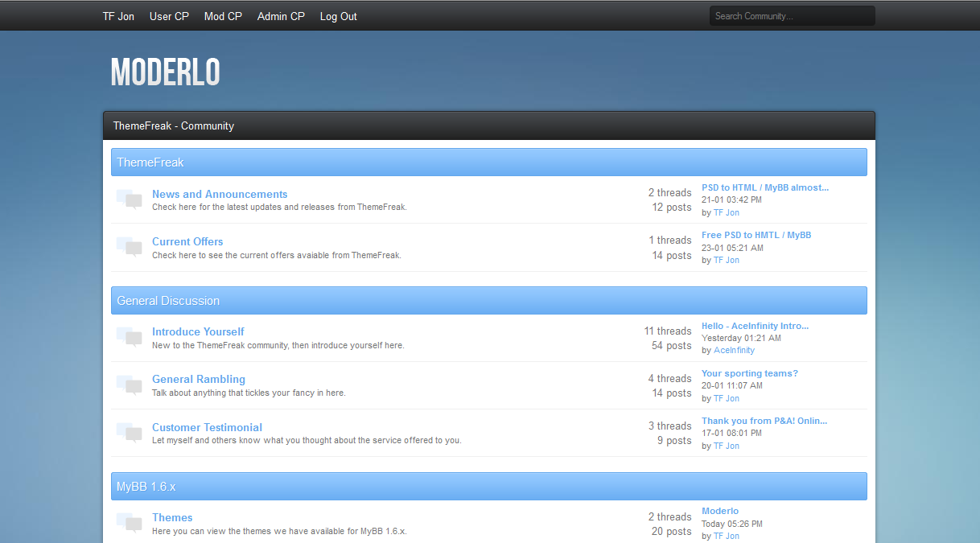The image size is (980, 543).
Task: Open AceInfinity's user profile link
Action: [734, 350]
